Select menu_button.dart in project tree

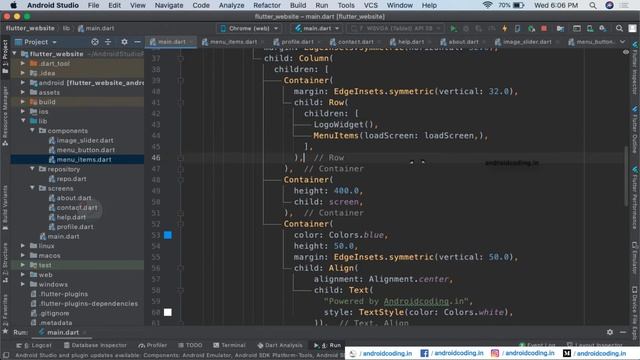pyautogui.click(x=82, y=150)
